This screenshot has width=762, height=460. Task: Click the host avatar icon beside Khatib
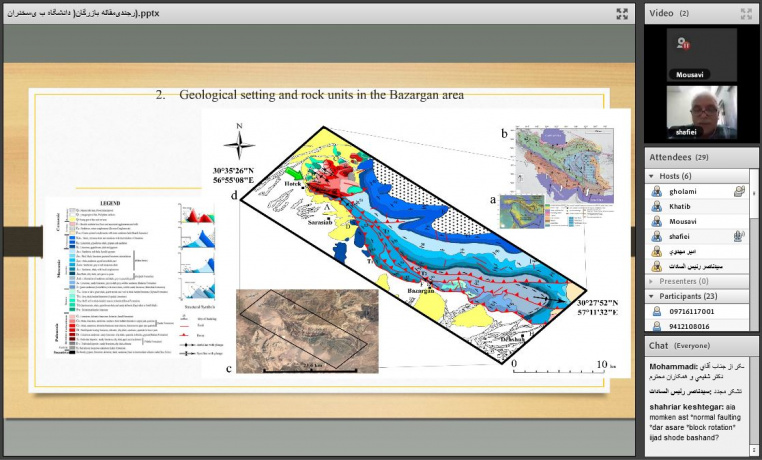(656, 206)
